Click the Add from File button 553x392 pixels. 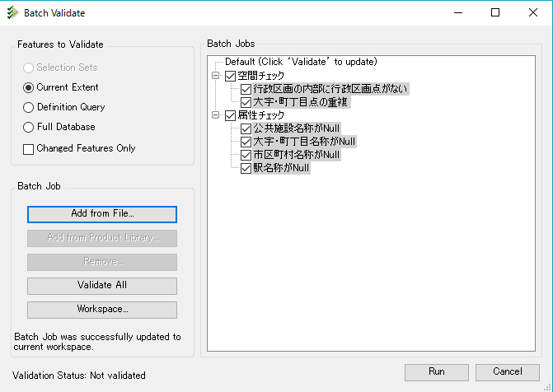pos(102,213)
